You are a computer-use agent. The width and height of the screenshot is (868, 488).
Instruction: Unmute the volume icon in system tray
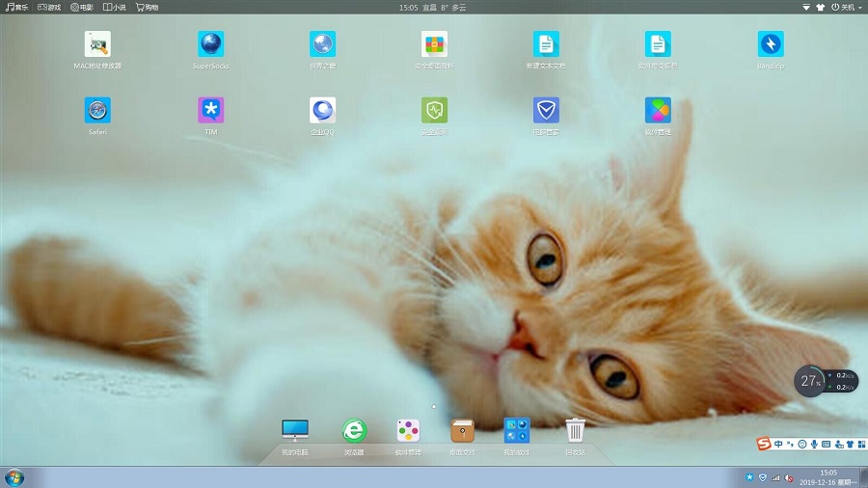pyautogui.click(x=789, y=477)
